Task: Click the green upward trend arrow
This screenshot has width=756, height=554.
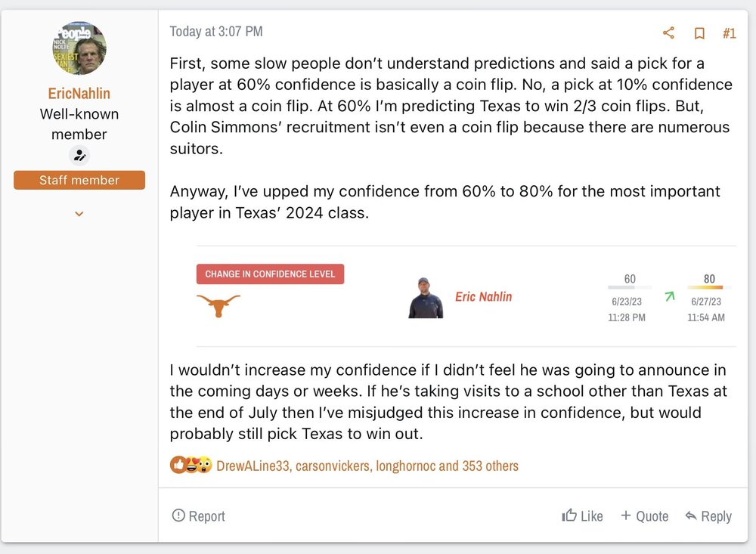Action: click(668, 297)
